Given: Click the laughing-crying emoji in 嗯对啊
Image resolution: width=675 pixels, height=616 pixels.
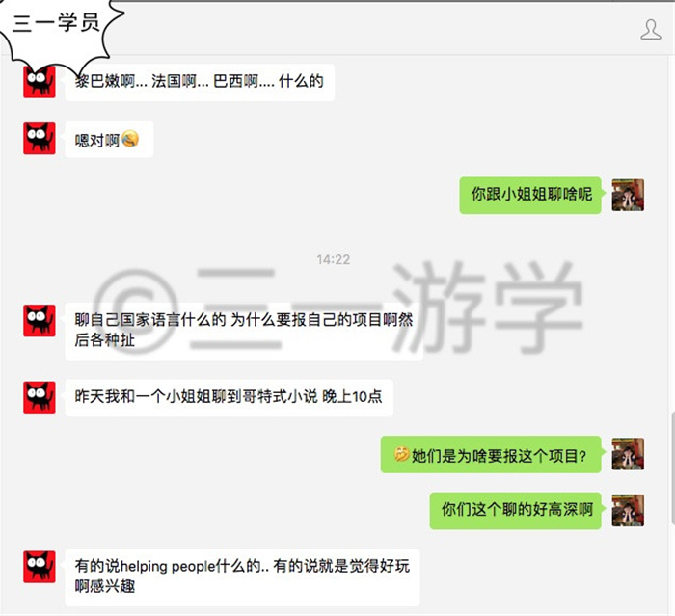Looking at the screenshot, I should click(x=130, y=139).
